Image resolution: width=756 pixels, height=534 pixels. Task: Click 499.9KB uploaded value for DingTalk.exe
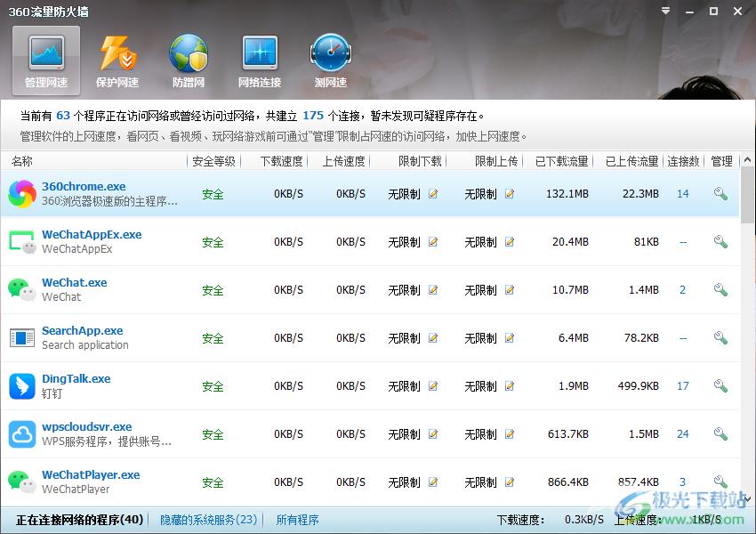tap(639, 386)
